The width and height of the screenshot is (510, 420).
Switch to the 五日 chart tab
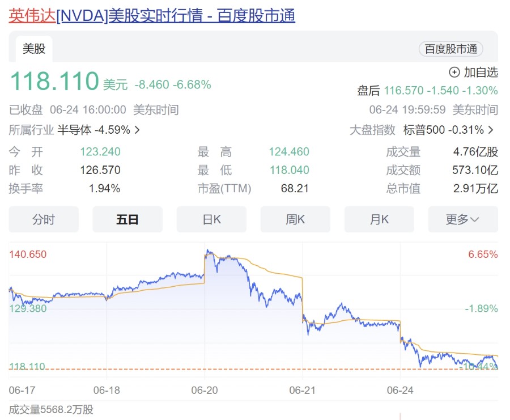click(x=127, y=219)
